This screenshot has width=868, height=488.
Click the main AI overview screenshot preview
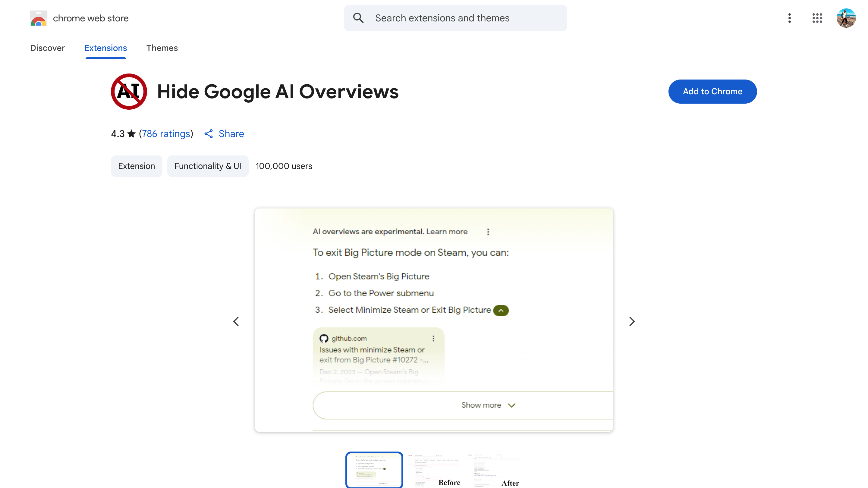coord(434,320)
